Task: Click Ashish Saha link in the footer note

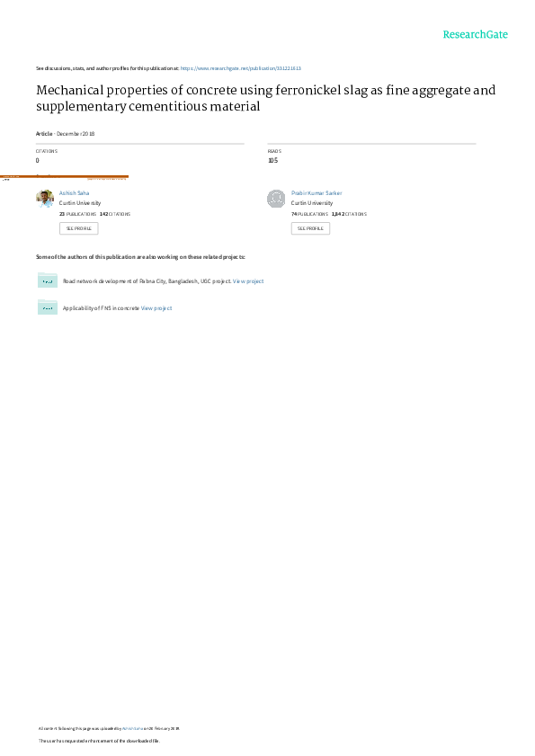Action: (x=132, y=728)
